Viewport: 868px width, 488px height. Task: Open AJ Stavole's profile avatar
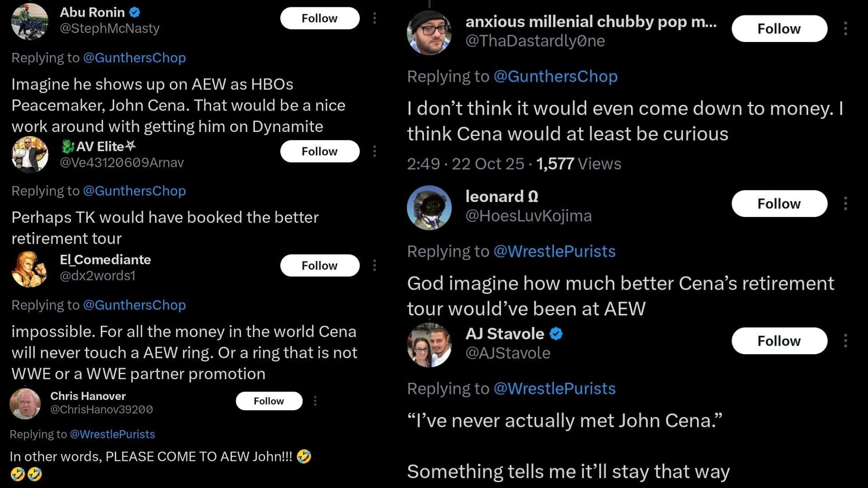tap(429, 344)
